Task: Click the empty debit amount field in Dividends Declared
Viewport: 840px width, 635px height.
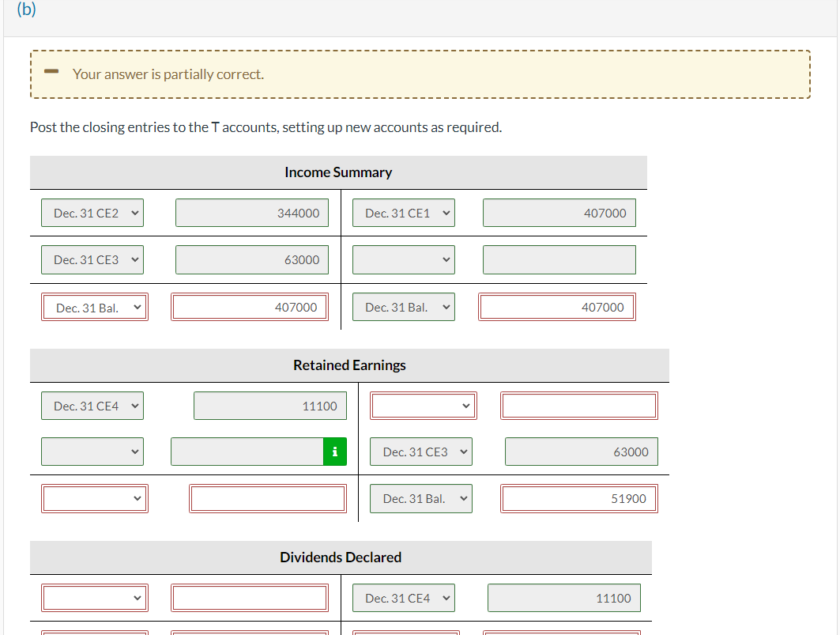Action: pyautogui.click(x=249, y=597)
